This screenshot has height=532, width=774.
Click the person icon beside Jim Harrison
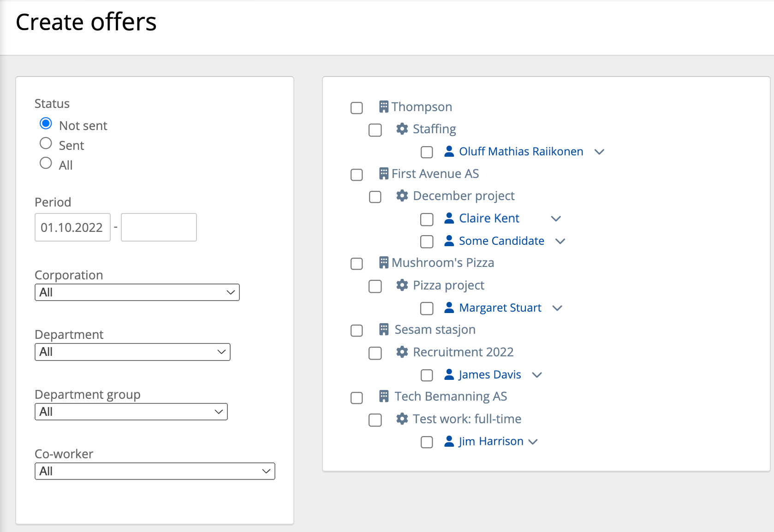[449, 441]
